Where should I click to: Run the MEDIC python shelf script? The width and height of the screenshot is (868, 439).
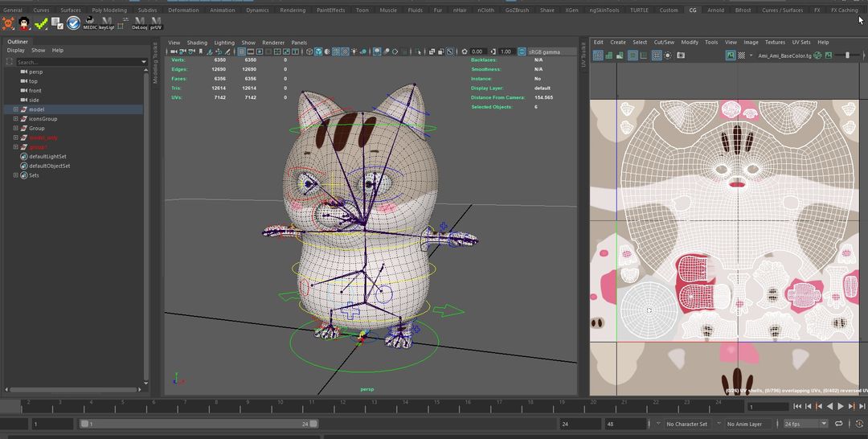pyautogui.click(x=90, y=23)
